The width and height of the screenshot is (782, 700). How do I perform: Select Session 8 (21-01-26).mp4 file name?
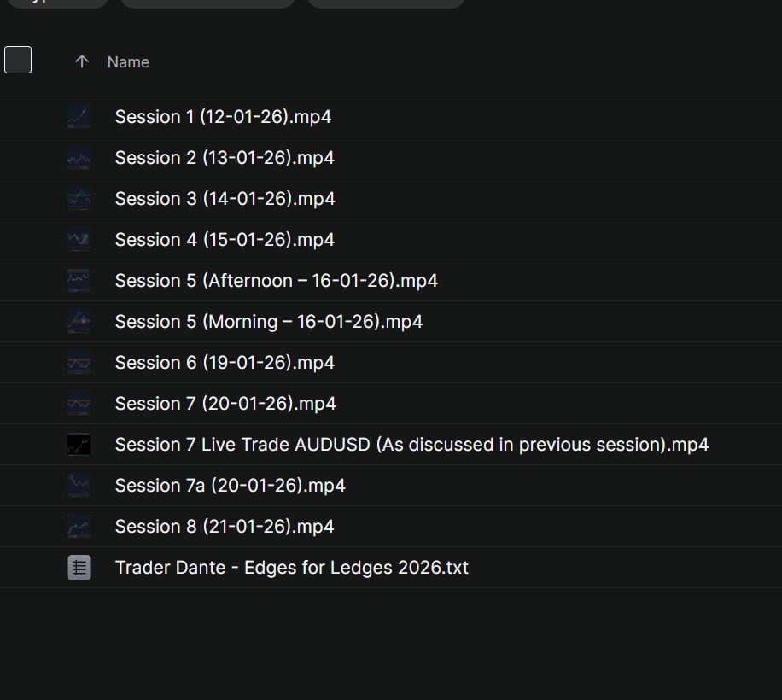tap(225, 527)
